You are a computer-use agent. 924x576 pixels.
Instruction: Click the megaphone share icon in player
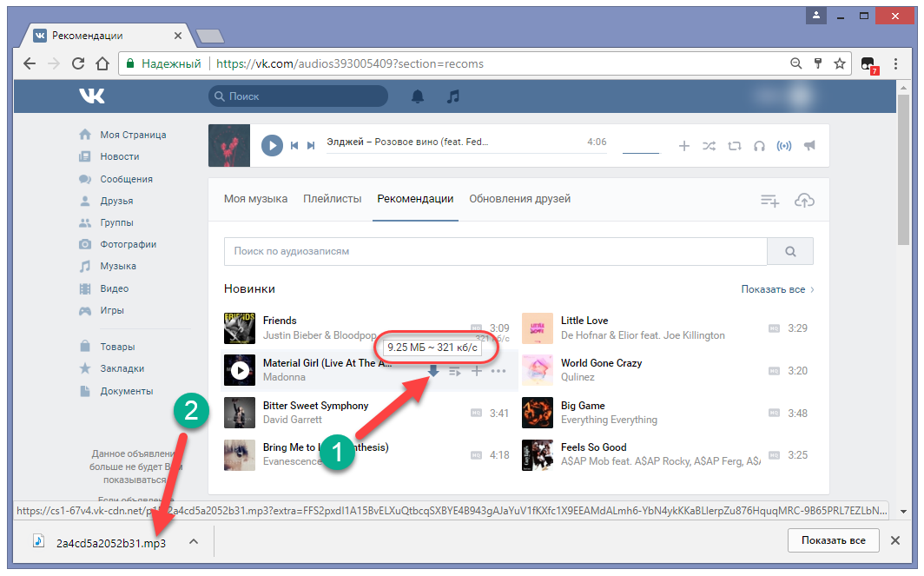pos(809,145)
